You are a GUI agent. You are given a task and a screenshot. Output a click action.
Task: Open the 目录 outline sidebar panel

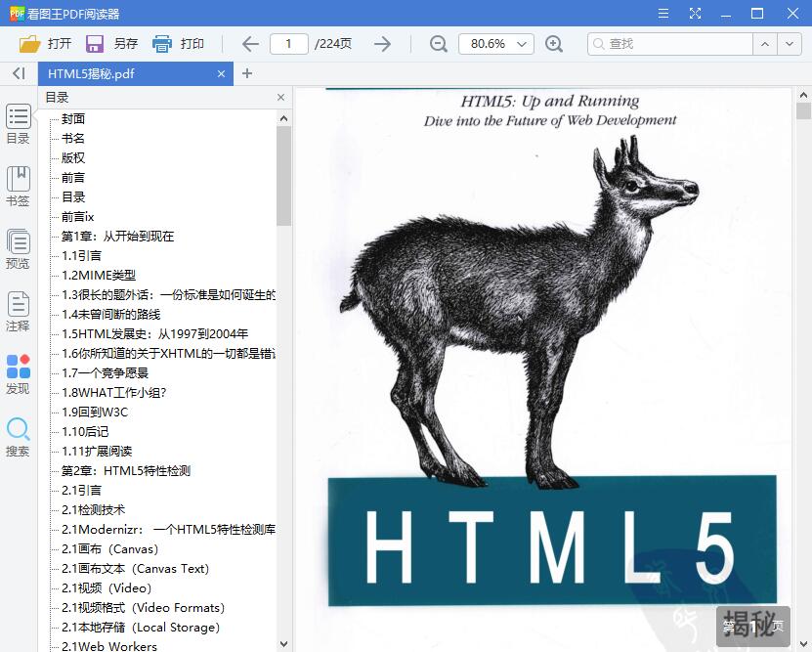19,125
